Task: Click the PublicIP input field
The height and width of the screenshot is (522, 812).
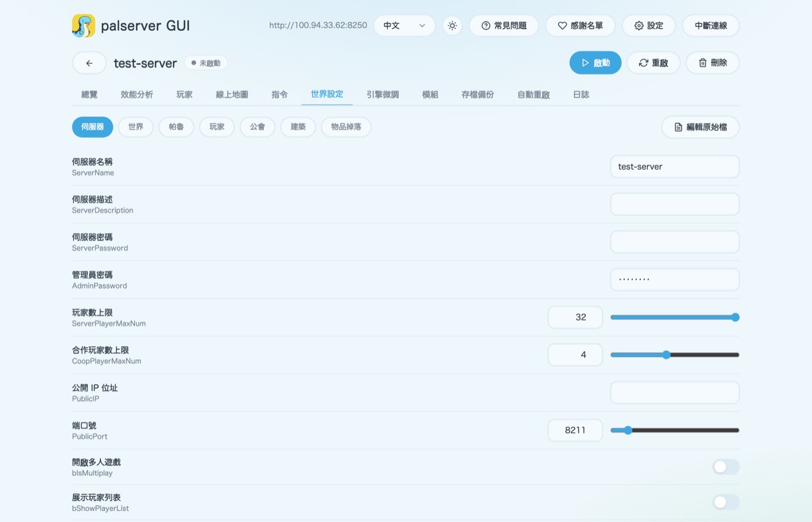Action: pos(675,393)
